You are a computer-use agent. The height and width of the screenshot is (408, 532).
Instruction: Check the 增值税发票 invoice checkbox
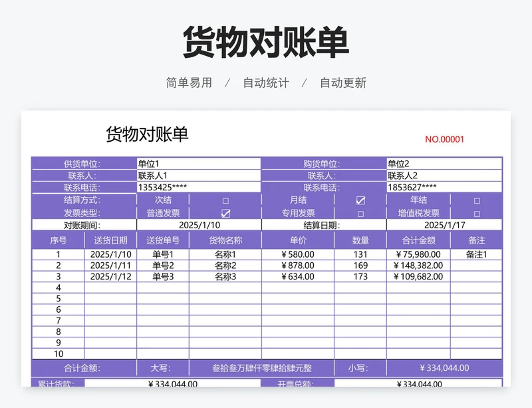coord(477,214)
